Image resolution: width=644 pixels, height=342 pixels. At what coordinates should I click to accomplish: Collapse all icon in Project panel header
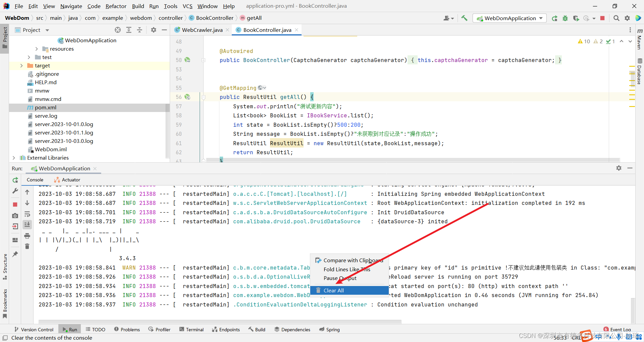coord(140,30)
